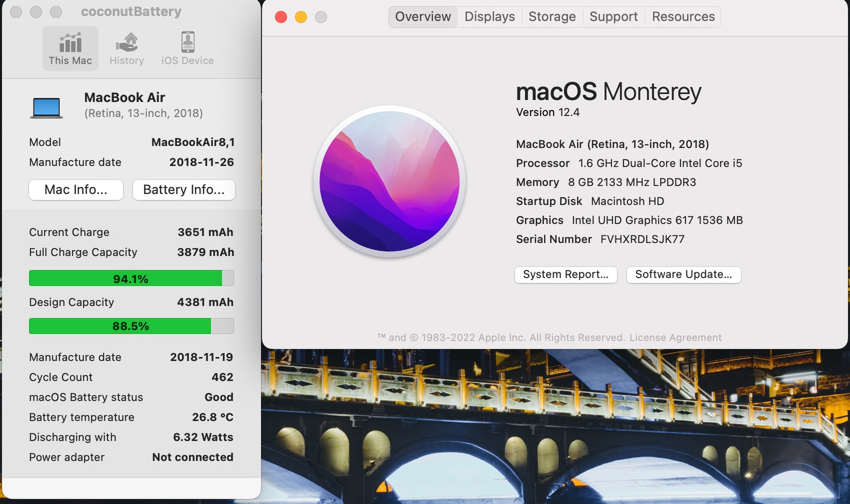The width and height of the screenshot is (850, 504).
Task: Select the Support tab
Action: 613,16
